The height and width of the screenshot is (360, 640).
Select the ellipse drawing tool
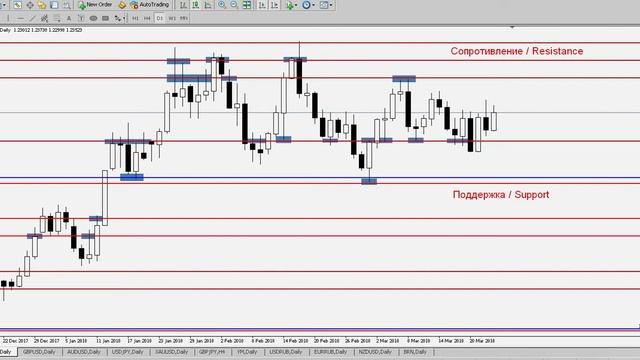(x=93, y=18)
